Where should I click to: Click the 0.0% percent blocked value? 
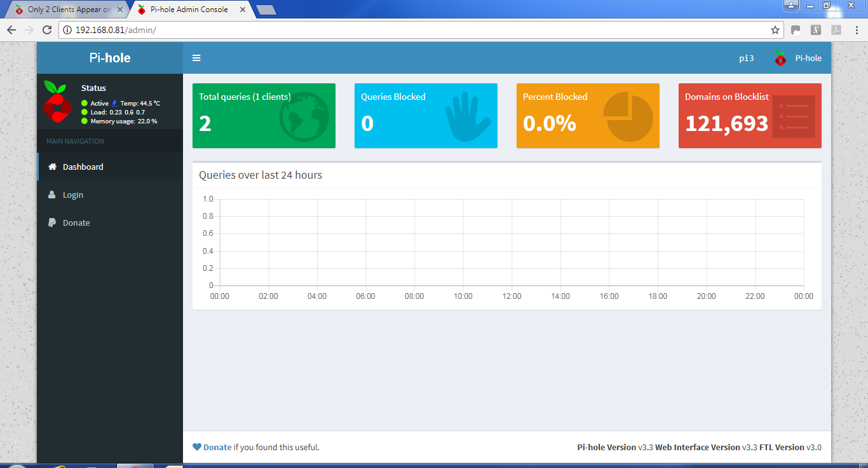click(x=550, y=123)
